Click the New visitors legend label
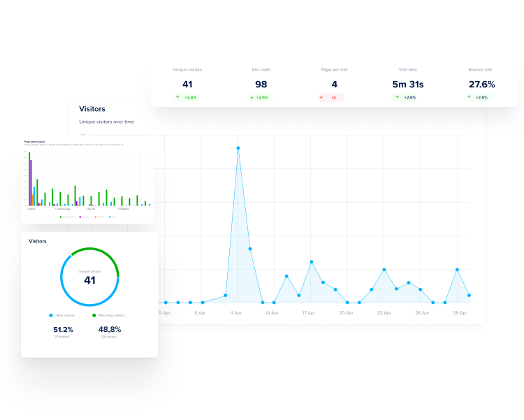Viewport: 524px width, 420px height. click(x=65, y=315)
